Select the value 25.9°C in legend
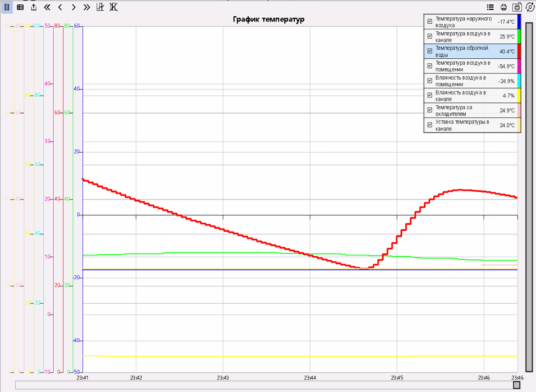The width and height of the screenshot is (536, 392). point(507,36)
